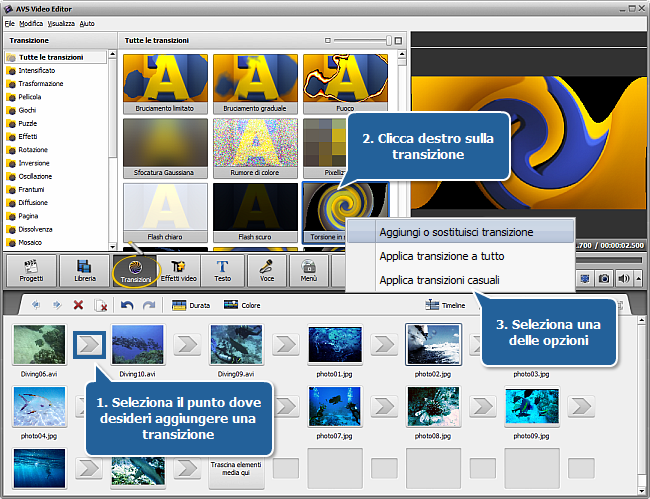Click the snapshot camera icon
This screenshot has height=499, width=650.
point(606,279)
